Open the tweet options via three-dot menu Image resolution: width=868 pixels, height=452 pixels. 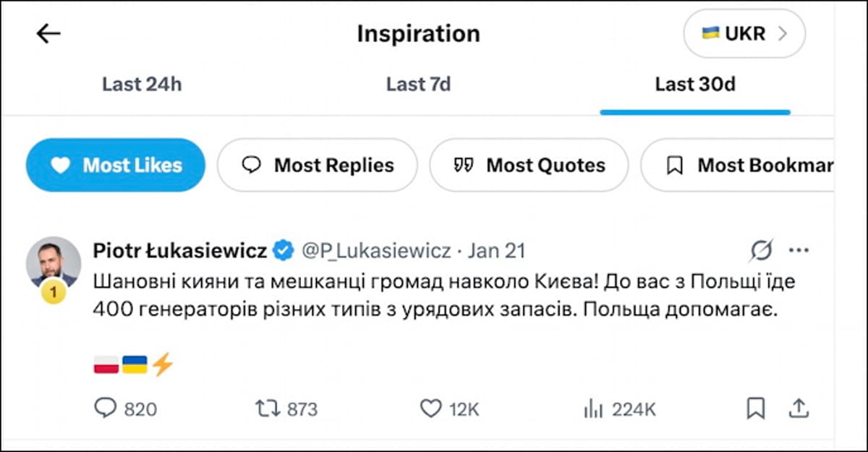[x=800, y=250]
